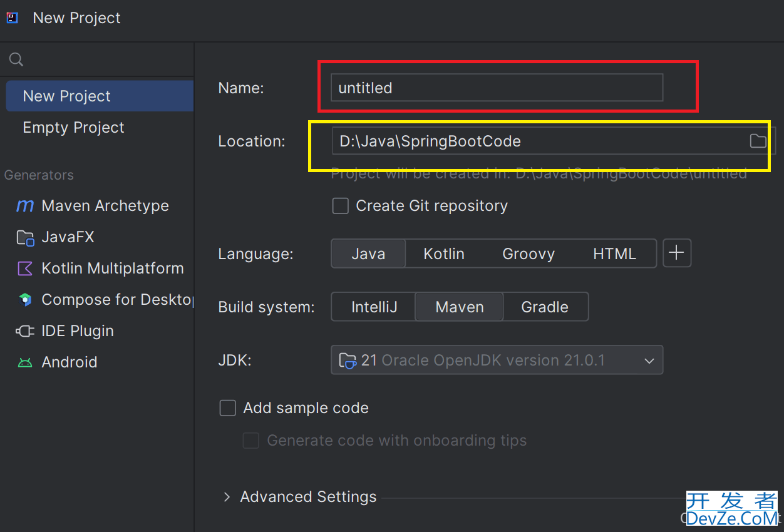
Task: Click the JavaFX generator icon
Action: (25, 237)
